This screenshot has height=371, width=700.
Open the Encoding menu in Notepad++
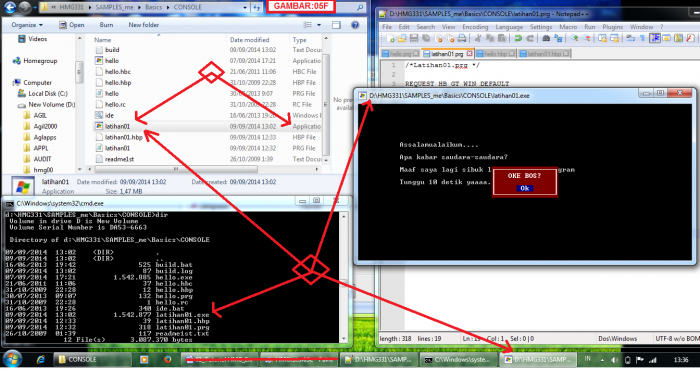(x=475, y=27)
